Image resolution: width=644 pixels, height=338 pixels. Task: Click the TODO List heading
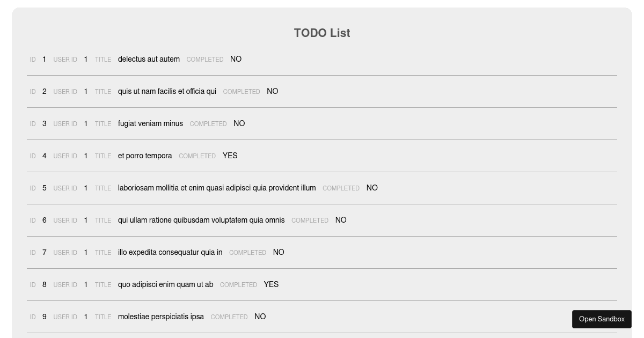tap(321, 33)
